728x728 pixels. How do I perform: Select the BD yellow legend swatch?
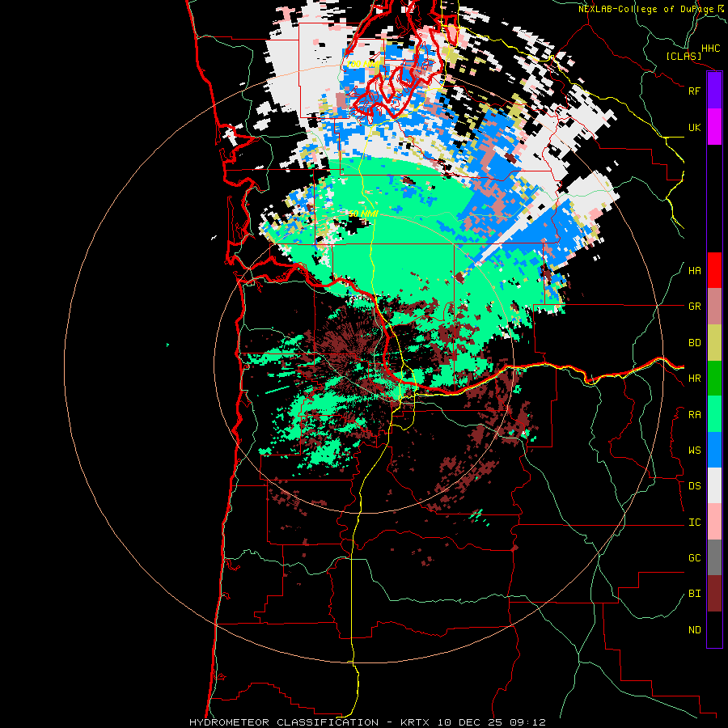coord(714,343)
